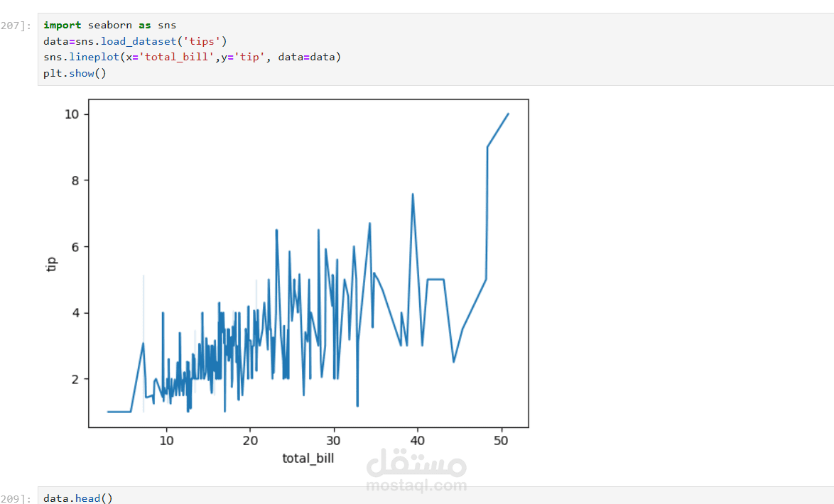Screen dimensions: 834x504
Task: Click the y-axis tick label 8
Action: click(75, 181)
